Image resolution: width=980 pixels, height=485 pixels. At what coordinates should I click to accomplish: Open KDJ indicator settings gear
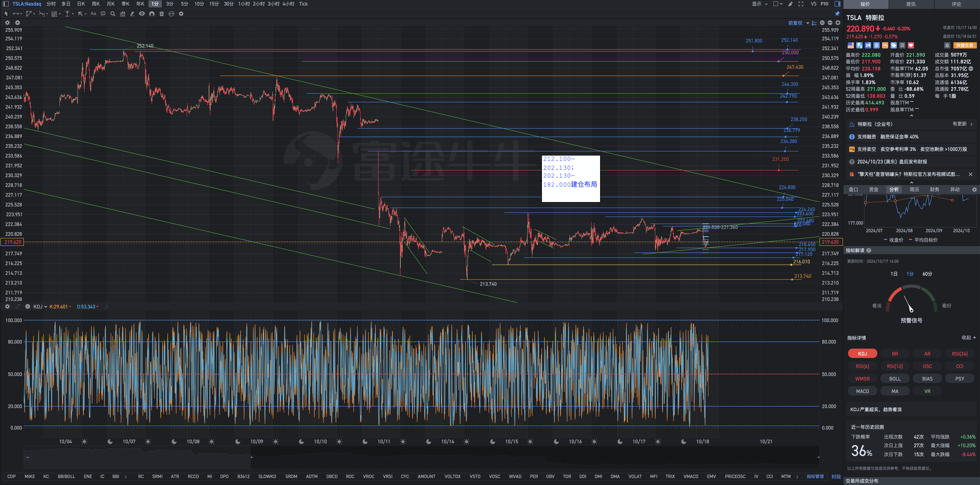click(7, 306)
